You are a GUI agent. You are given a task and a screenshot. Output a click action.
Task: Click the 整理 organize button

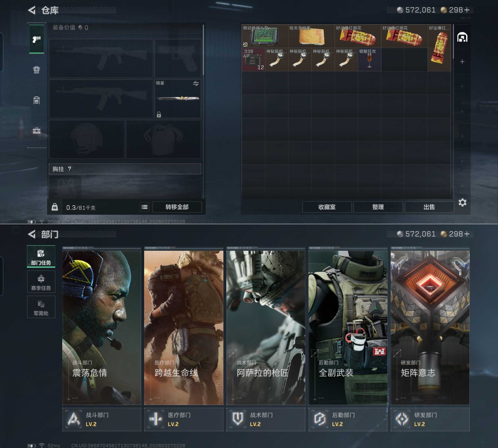coord(378,207)
